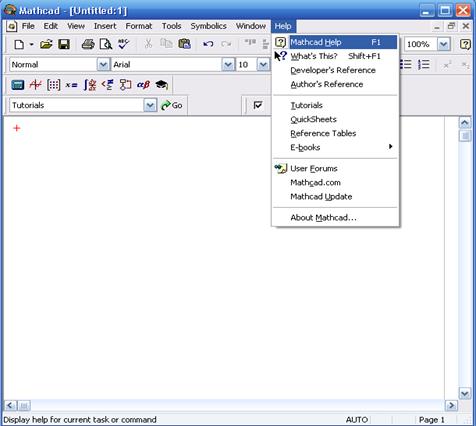Create a new worksheet with New icon

click(19, 44)
